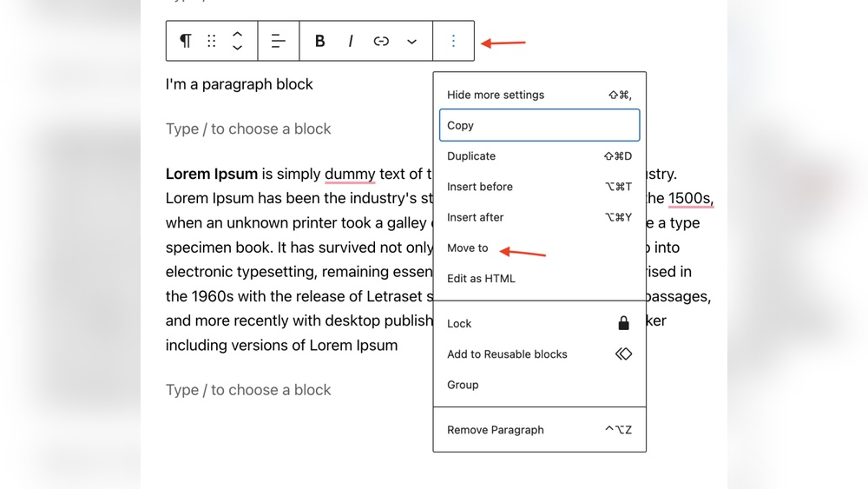The image size is (868, 489).
Task: Select Insert before menu entry
Action: (x=539, y=187)
